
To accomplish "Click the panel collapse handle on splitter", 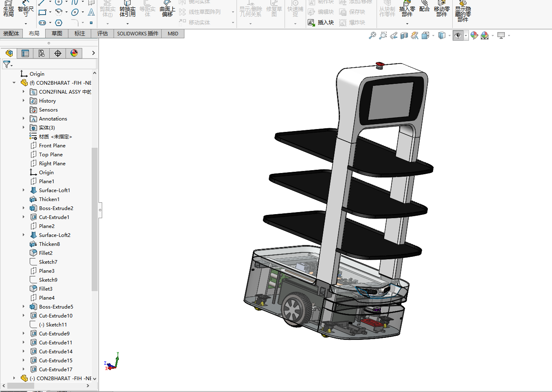I will pos(100,210).
